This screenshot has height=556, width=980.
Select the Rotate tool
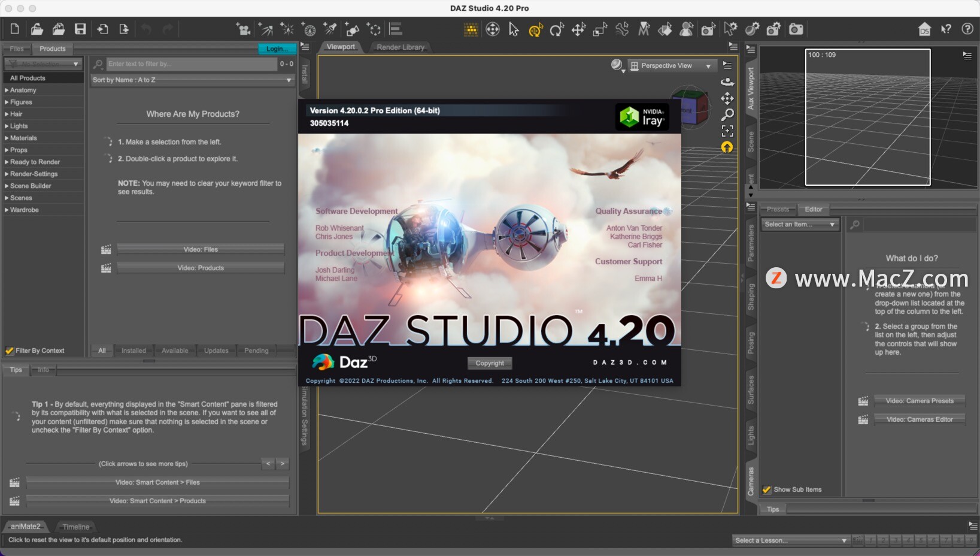[x=557, y=29]
